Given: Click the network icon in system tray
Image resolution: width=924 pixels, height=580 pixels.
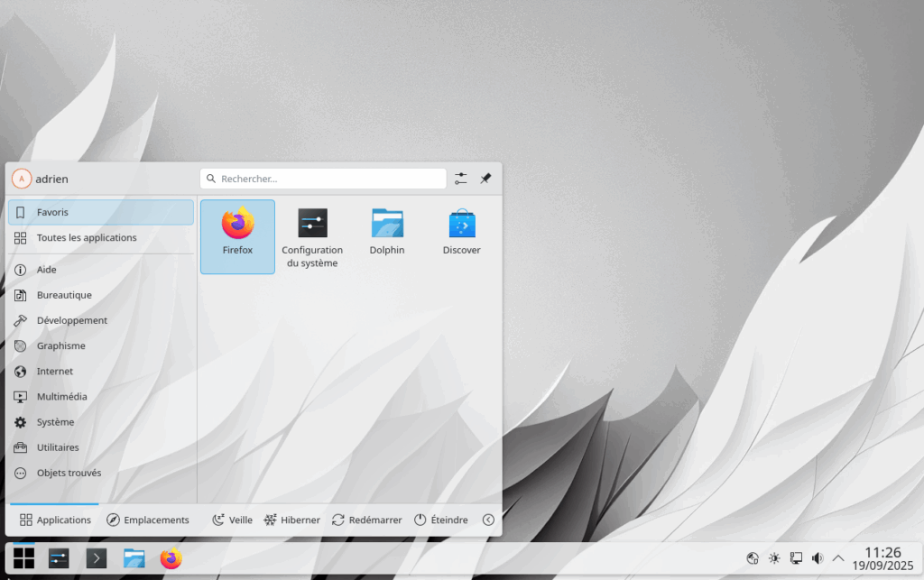Looking at the screenshot, I should pos(796,558).
